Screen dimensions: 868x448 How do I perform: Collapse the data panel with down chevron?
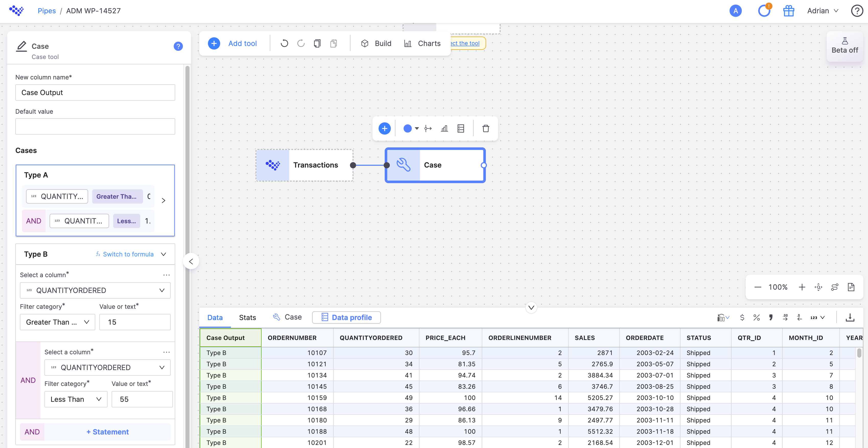coord(531,307)
